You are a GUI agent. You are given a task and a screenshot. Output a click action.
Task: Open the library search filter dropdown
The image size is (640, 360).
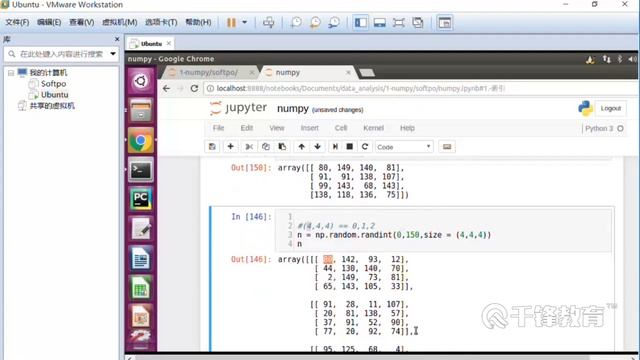coord(113,54)
